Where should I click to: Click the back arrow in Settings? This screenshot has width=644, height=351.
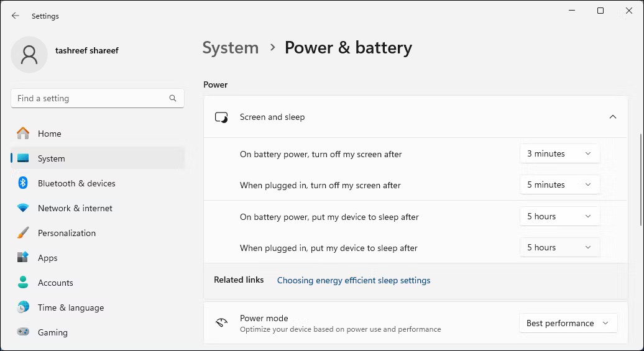coord(16,16)
